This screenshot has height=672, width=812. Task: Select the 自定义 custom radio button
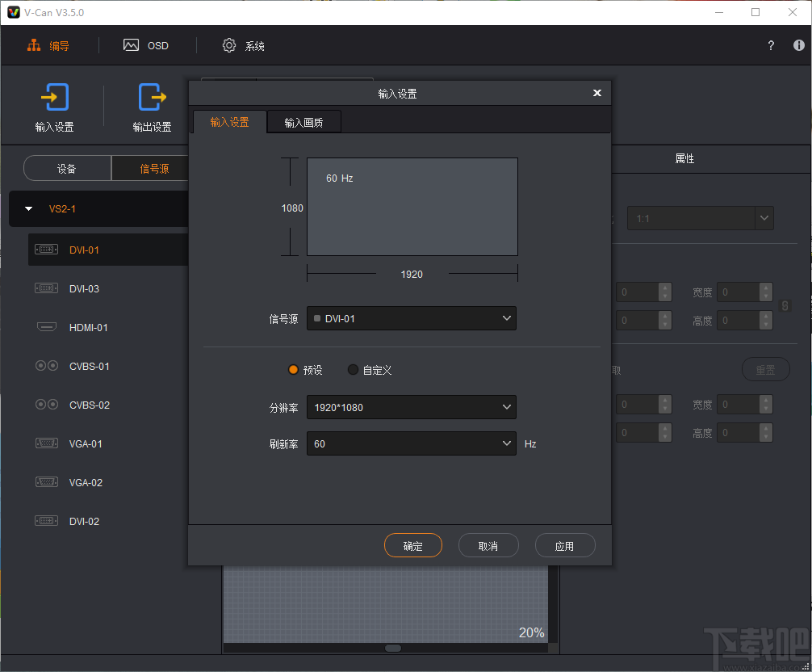[x=353, y=370]
